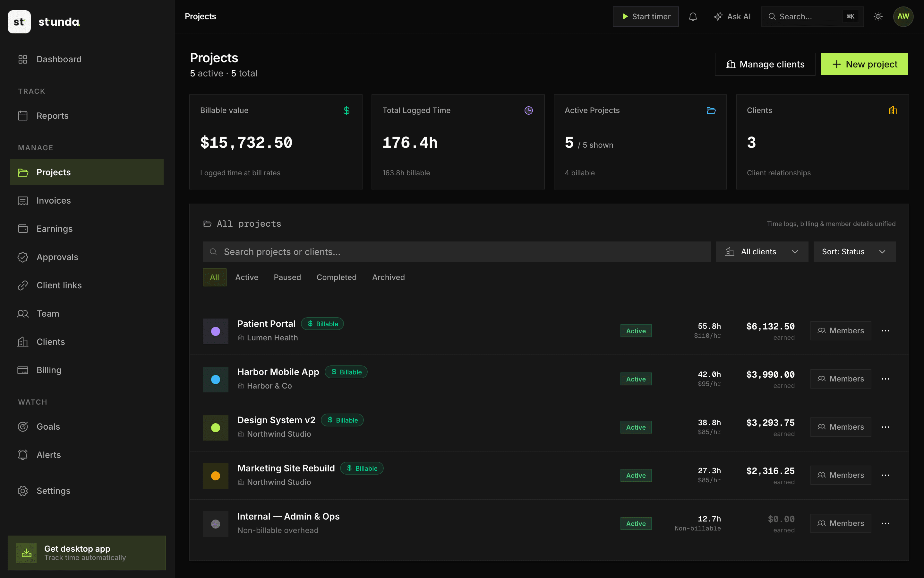Focus the top bar Search field

pyautogui.click(x=812, y=16)
